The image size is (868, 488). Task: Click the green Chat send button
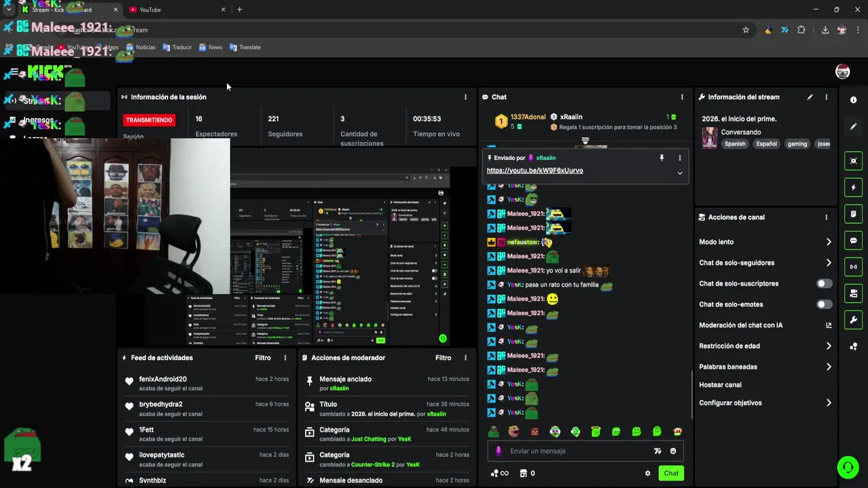(x=671, y=473)
